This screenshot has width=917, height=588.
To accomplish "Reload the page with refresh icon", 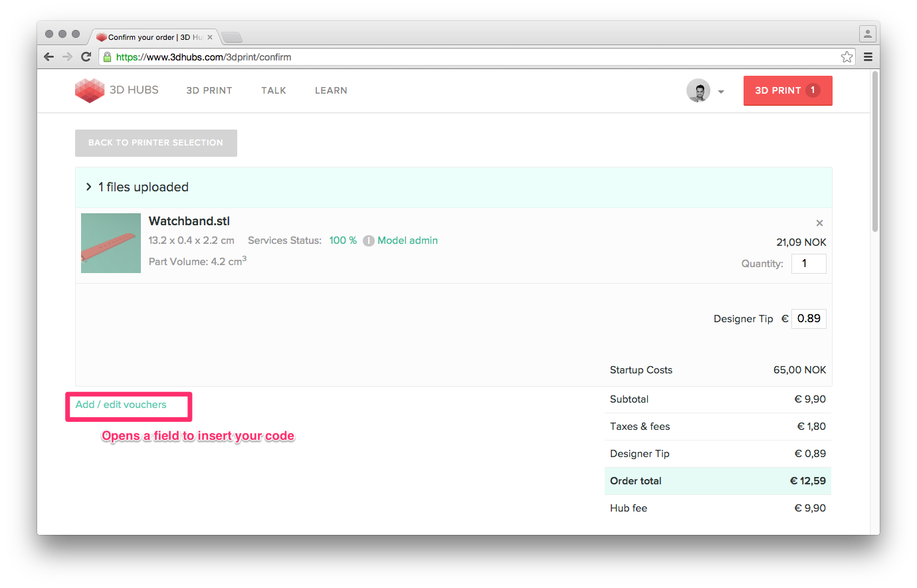I will (x=86, y=57).
